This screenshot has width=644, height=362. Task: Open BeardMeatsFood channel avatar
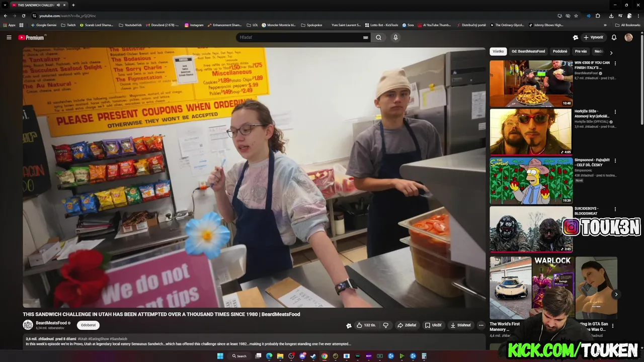coord(28,325)
